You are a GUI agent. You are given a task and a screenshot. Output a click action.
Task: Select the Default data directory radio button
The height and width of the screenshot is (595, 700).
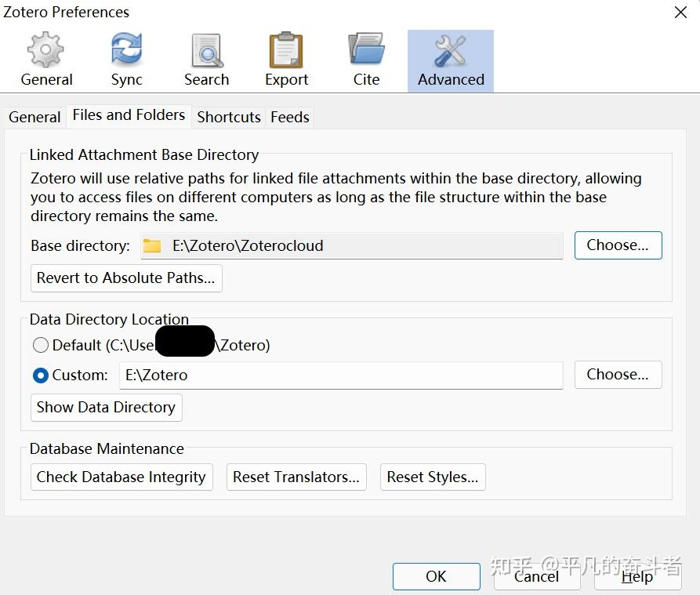point(40,344)
